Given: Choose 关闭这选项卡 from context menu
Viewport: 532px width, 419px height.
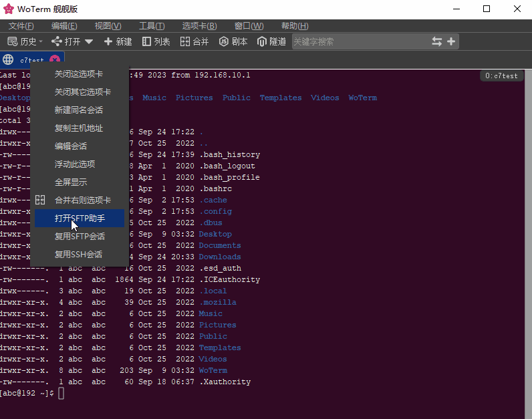Looking at the screenshot, I should point(79,74).
